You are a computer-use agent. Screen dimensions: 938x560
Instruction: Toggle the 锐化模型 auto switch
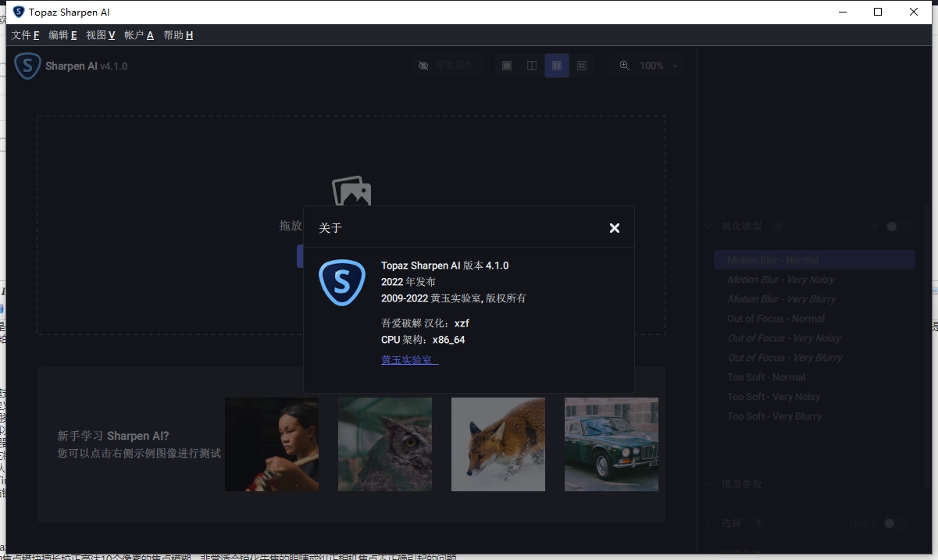898,226
